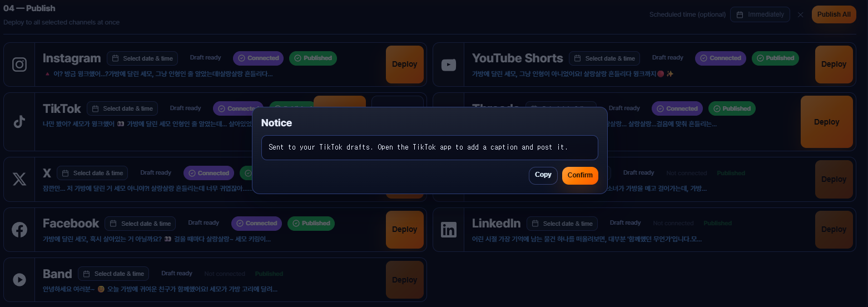Click Facebook Connected status badge

coord(256,223)
